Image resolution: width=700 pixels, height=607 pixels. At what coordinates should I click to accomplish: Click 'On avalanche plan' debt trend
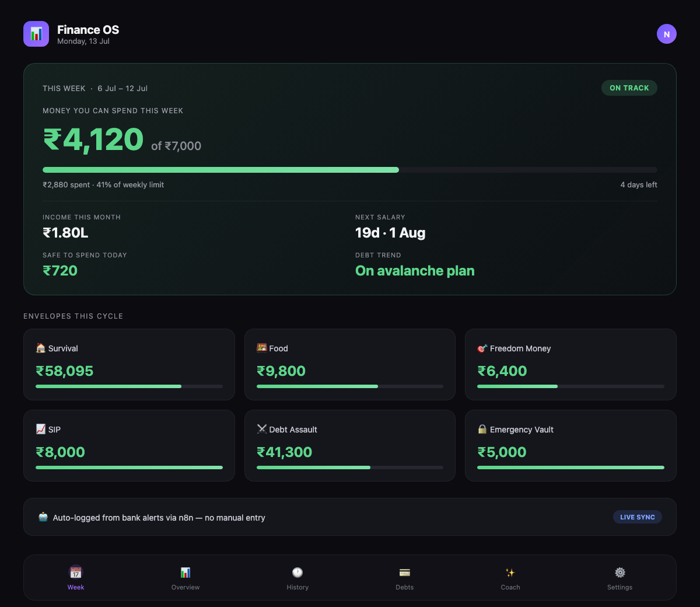(415, 271)
